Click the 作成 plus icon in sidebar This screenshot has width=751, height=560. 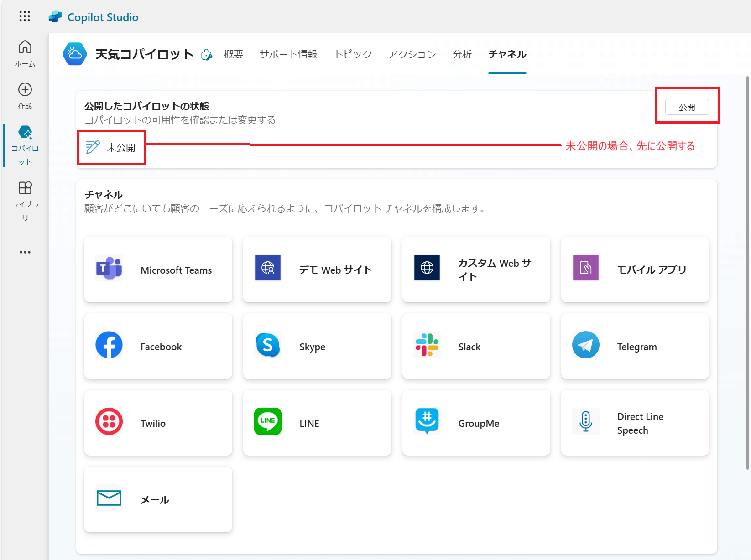click(x=25, y=89)
